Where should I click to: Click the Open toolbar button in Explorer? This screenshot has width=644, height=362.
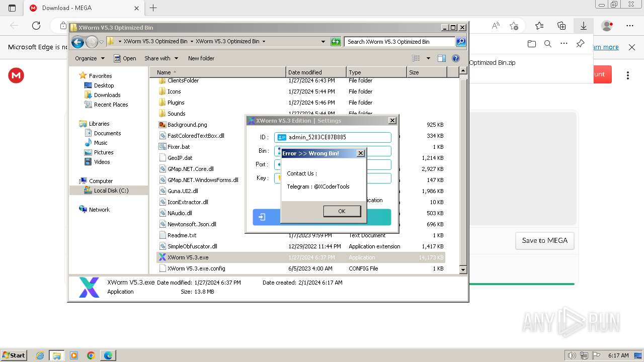125,58
